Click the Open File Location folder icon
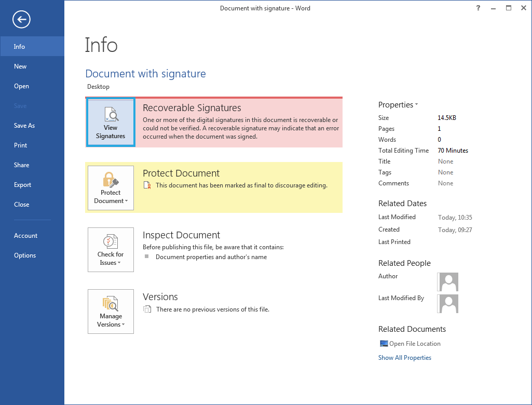 click(x=384, y=344)
